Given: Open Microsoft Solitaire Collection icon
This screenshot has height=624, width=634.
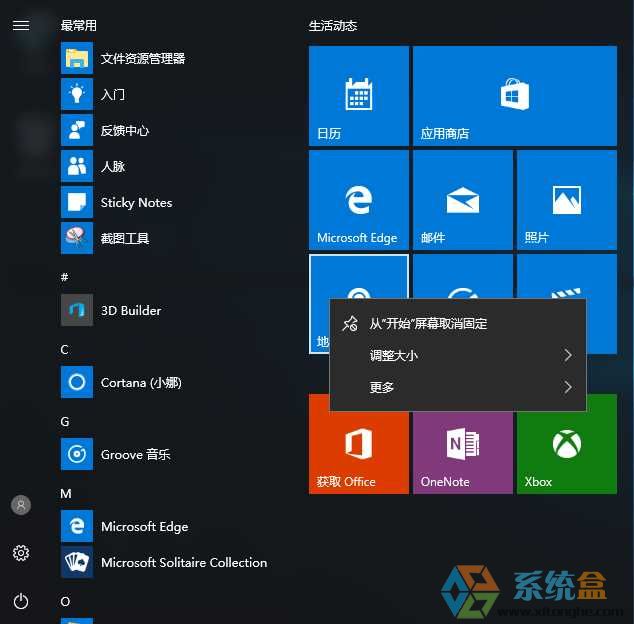Looking at the screenshot, I should [77, 562].
